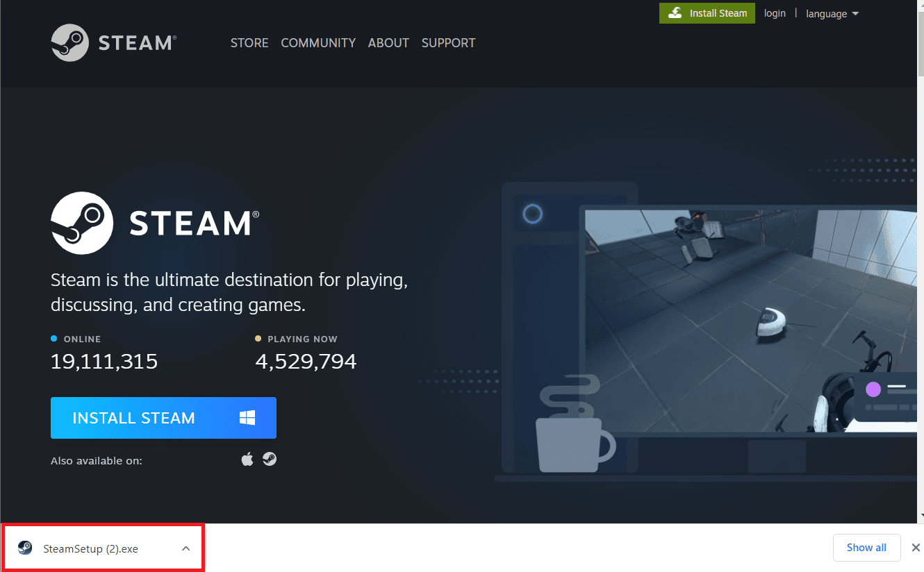The height and width of the screenshot is (572, 924).
Task: Click Show all downloads button
Action: 866,548
